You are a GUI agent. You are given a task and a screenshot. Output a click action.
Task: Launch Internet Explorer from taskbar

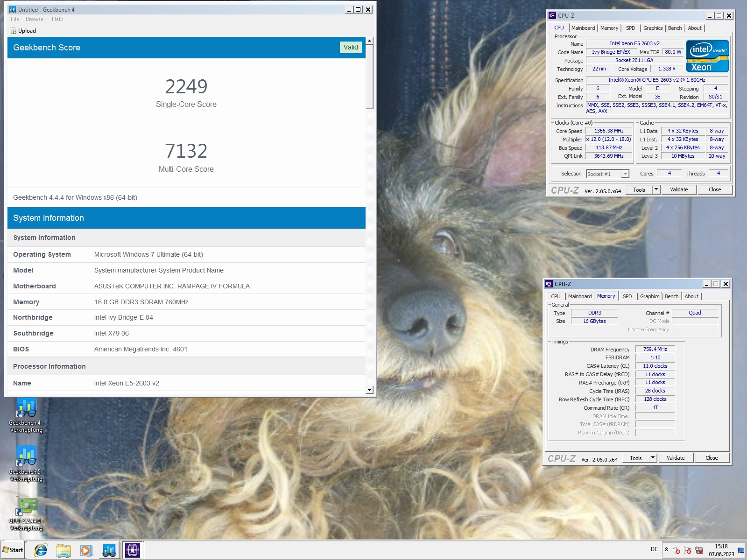(41, 550)
